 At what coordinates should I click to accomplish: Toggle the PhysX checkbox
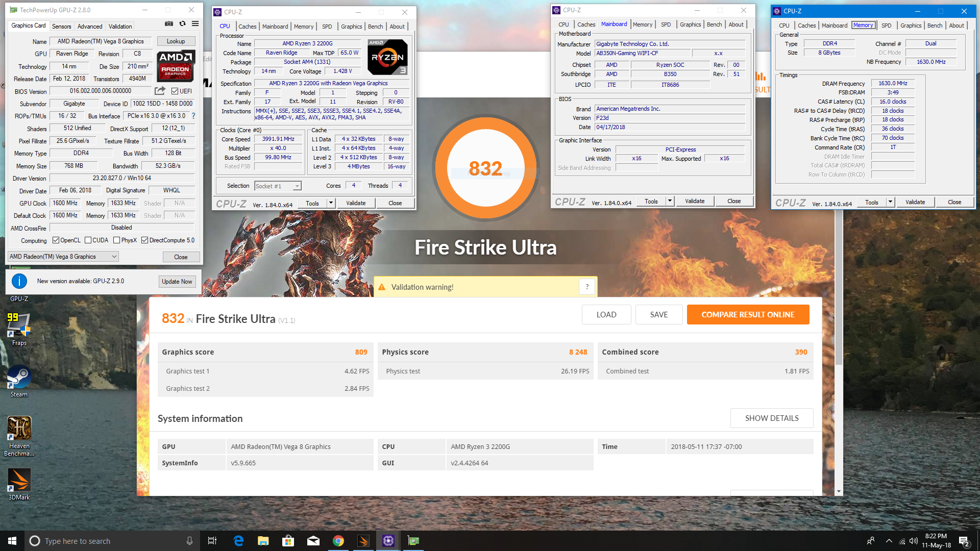click(x=116, y=240)
